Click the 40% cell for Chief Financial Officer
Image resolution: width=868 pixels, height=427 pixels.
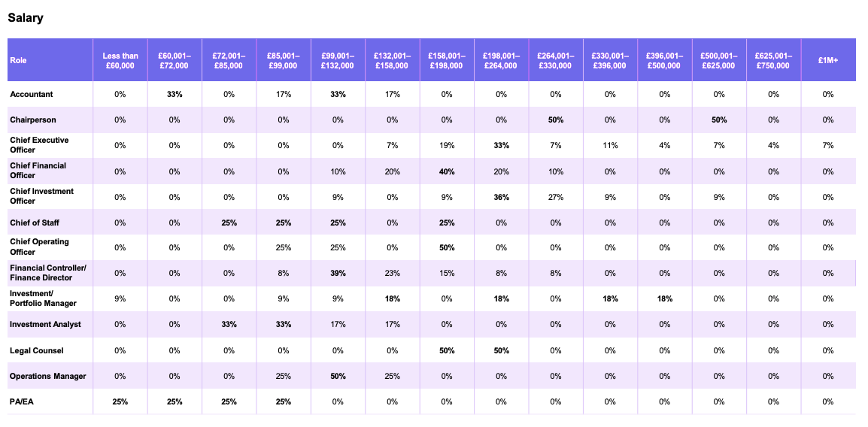pyautogui.click(x=447, y=171)
